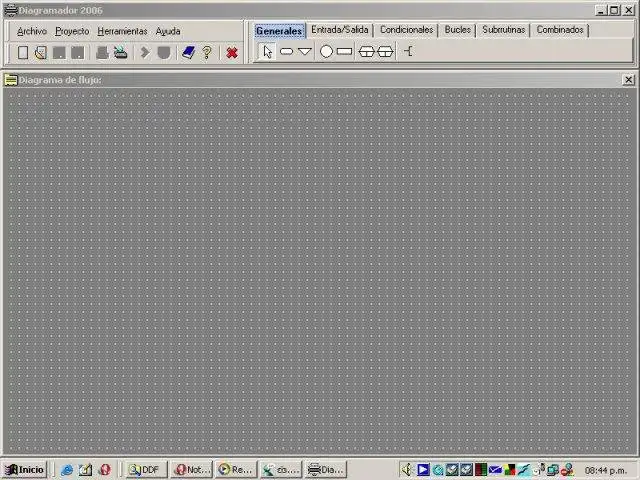The width and height of the screenshot is (640, 480).
Task: Click the blue play-arrow tray icon
Action: [x=423, y=470]
